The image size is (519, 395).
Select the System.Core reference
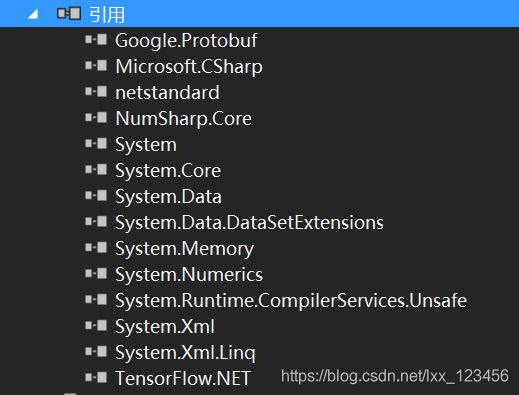click(168, 171)
